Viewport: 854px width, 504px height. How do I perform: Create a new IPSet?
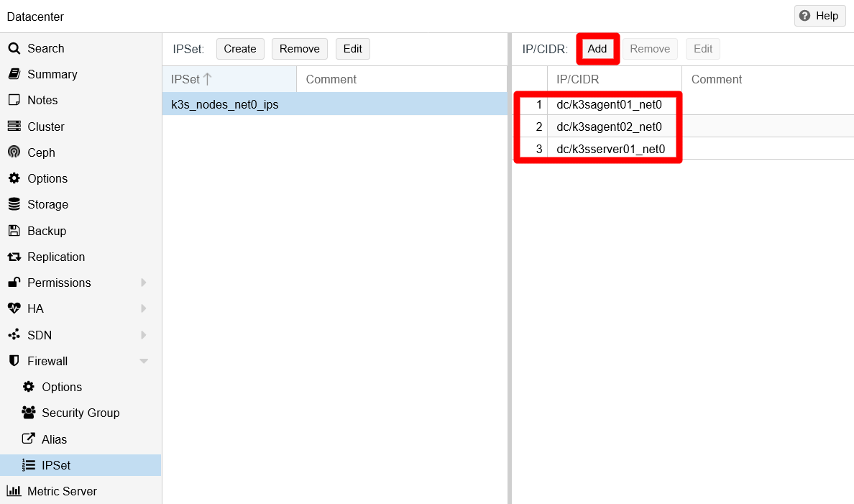coord(240,48)
